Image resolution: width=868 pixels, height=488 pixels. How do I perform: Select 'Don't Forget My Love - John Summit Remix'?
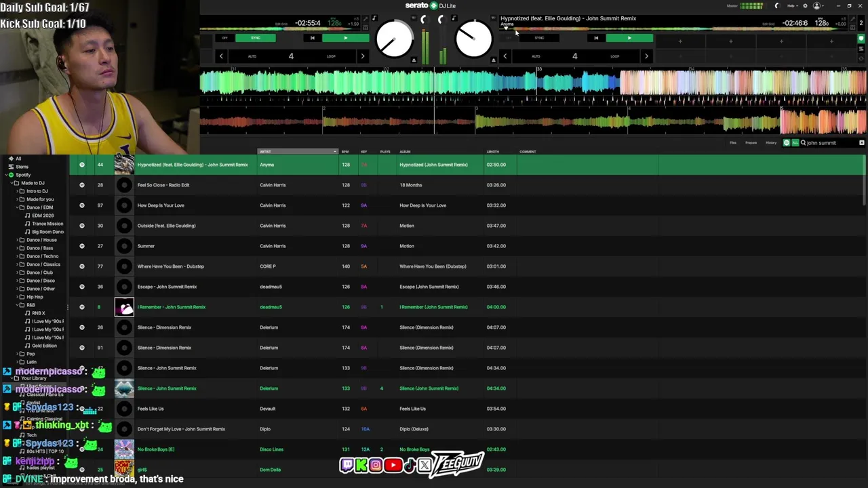[x=181, y=429]
